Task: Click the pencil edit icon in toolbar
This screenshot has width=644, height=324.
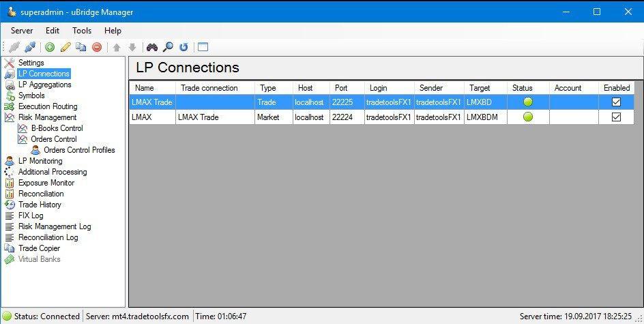Action: pos(65,47)
